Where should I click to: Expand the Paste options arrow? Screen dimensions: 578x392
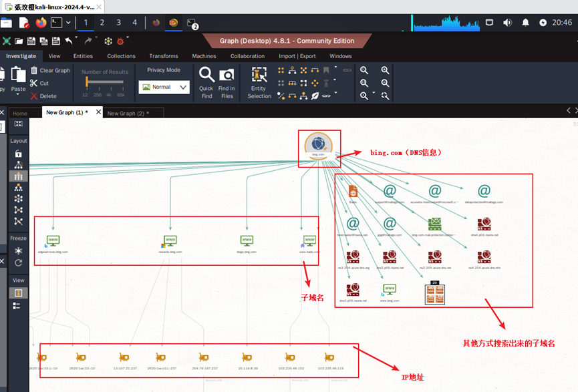pyautogui.click(x=17, y=95)
